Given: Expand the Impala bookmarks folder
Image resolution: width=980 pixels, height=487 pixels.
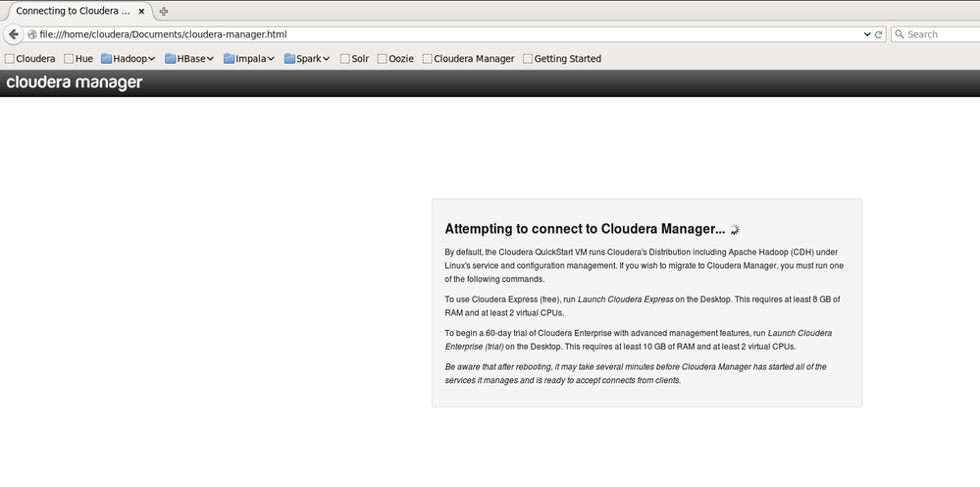Looking at the screenshot, I should [x=249, y=59].
